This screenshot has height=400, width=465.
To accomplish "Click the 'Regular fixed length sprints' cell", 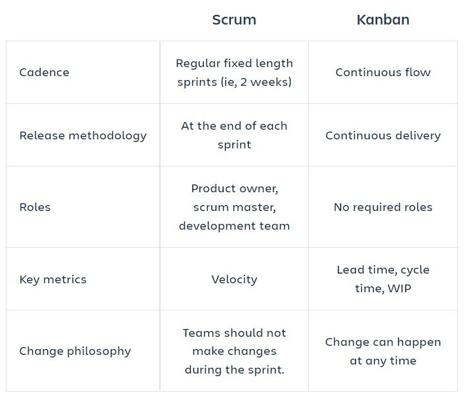I will pyautogui.click(x=234, y=72).
